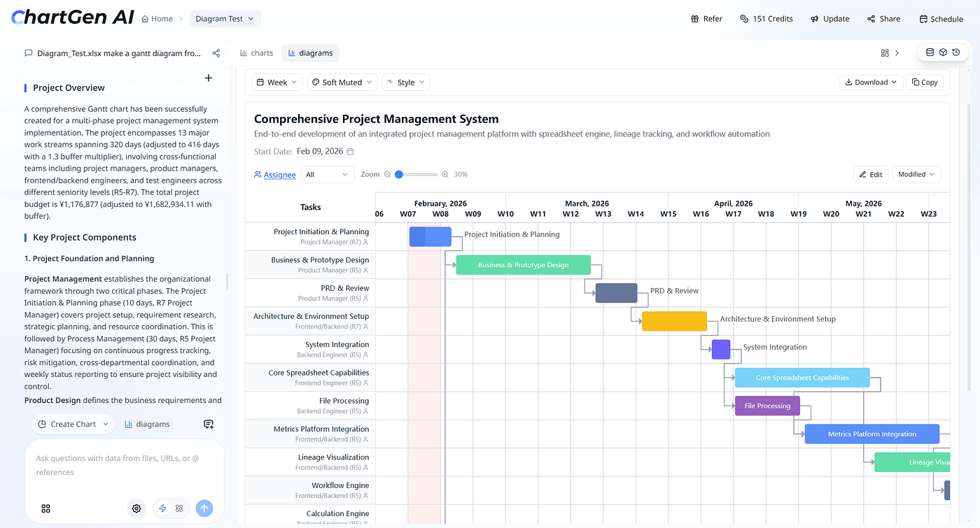Image resolution: width=980 pixels, height=528 pixels.
Task: Toggle the lightning fast mode
Action: click(x=163, y=508)
